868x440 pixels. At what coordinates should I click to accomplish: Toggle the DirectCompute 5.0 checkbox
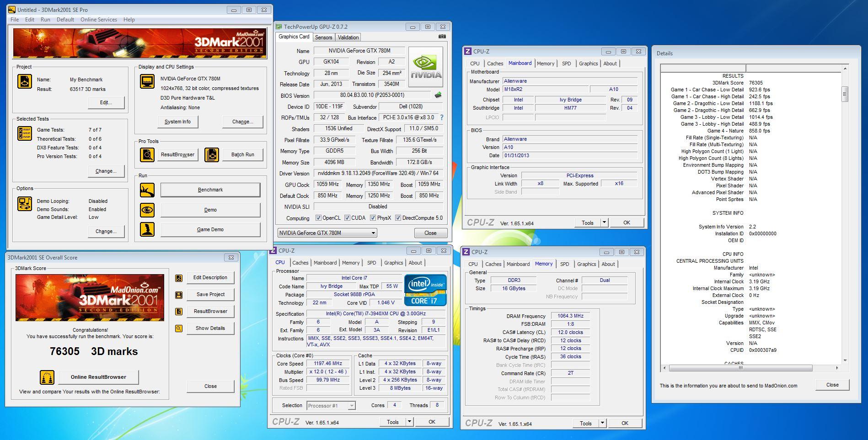[398, 218]
